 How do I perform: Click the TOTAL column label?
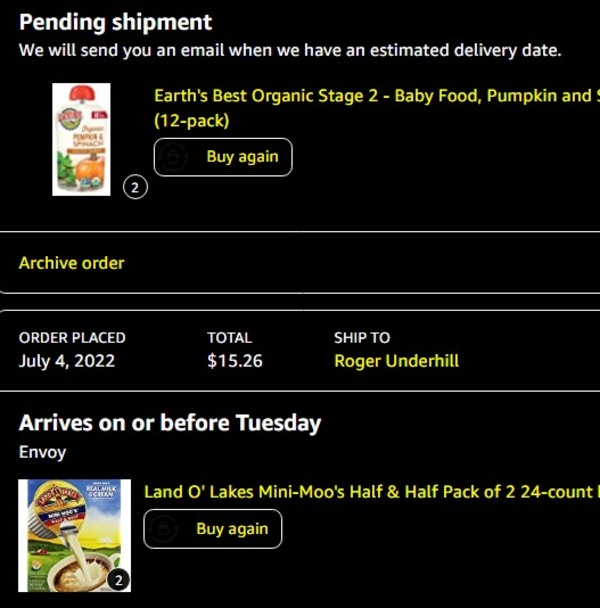(230, 338)
